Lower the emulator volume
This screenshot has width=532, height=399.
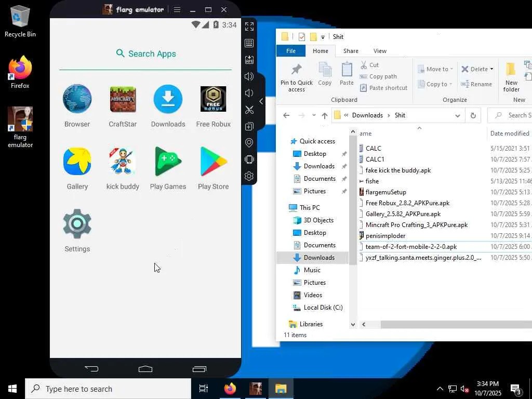pos(249,93)
